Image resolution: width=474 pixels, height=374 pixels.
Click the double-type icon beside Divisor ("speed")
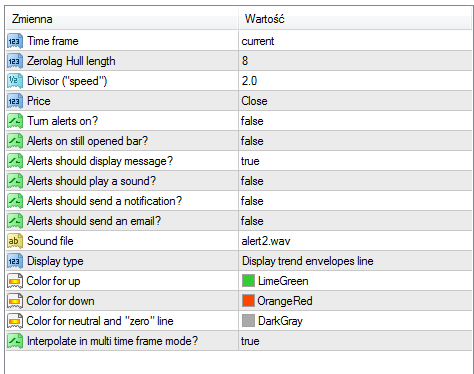coord(15,81)
